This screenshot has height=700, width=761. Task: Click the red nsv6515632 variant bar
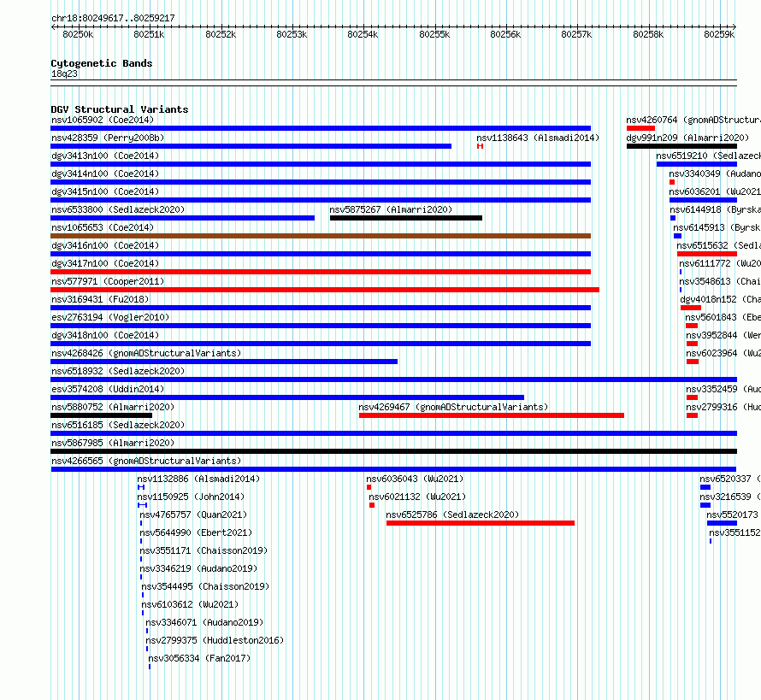click(707, 254)
